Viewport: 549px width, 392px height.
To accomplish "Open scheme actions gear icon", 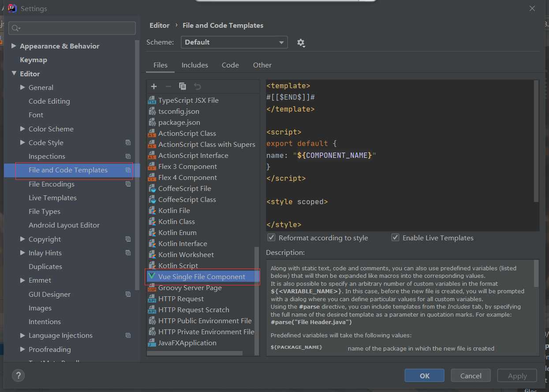I will (301, 43).
